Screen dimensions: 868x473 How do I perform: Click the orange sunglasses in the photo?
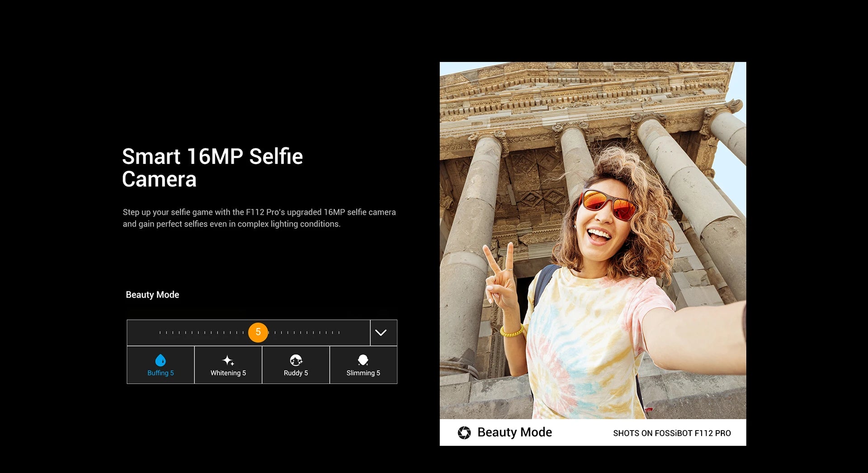608,205
